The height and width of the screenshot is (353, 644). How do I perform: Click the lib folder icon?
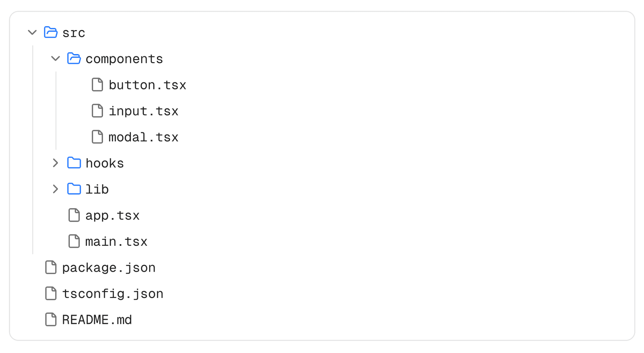click(x=74, y=189)
